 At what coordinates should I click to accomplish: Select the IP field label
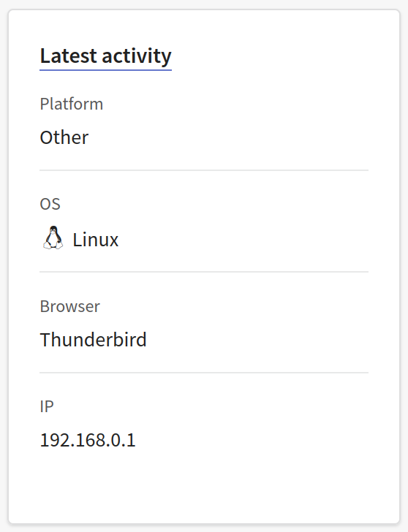(x=47, y=406)
